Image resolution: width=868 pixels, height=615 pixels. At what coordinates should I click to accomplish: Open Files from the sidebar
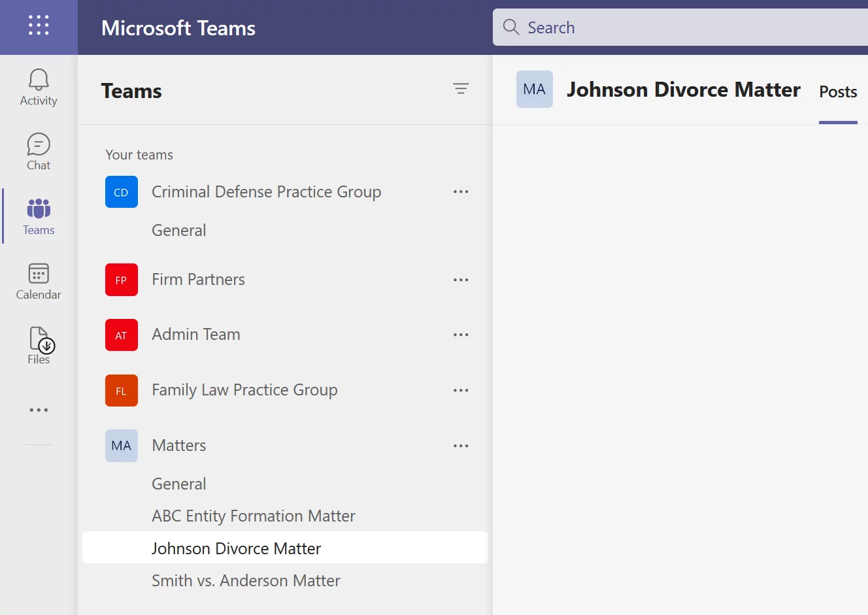38,345
